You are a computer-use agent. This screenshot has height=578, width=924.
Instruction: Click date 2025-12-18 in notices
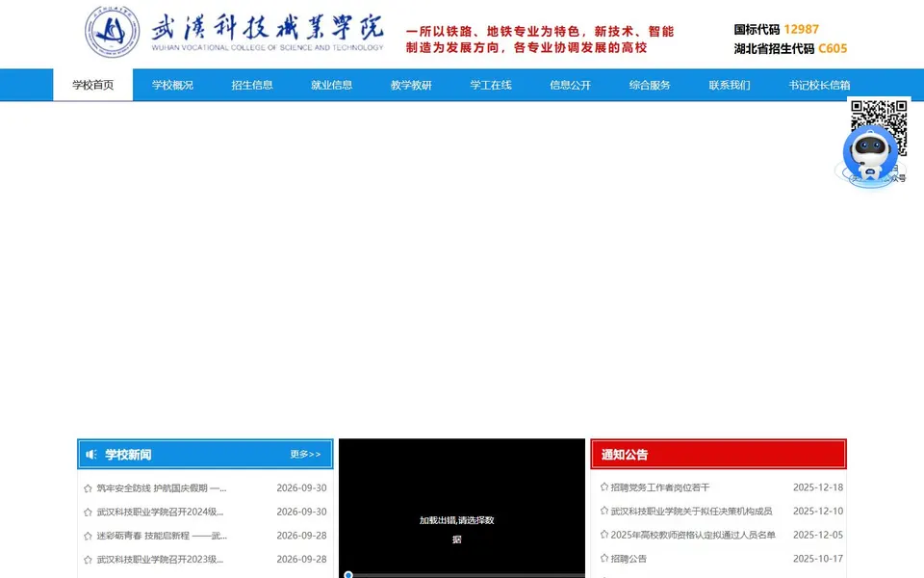click(818, 487)
